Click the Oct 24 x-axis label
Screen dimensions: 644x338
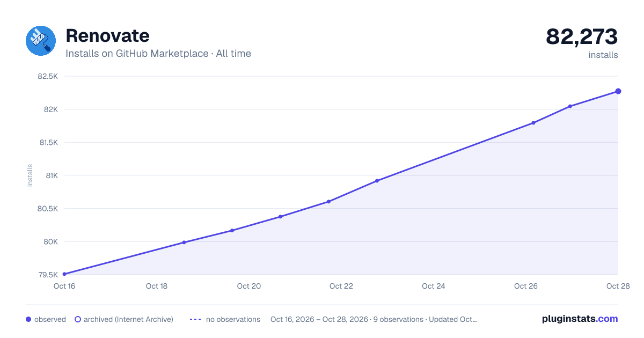(x=434, y=286)
